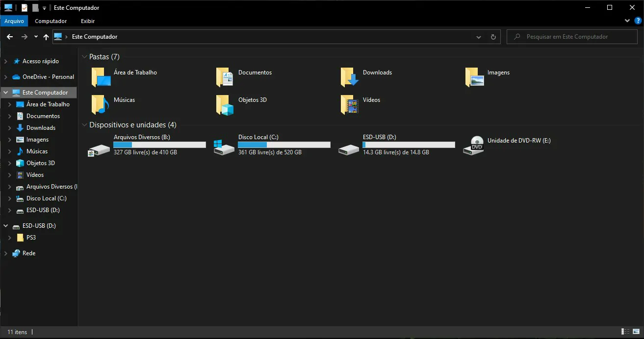The height and width of the screenshot is (339, 644).
Task: Click '327 GB livre(s) de 410 GB' text
Action: (145, 152)
